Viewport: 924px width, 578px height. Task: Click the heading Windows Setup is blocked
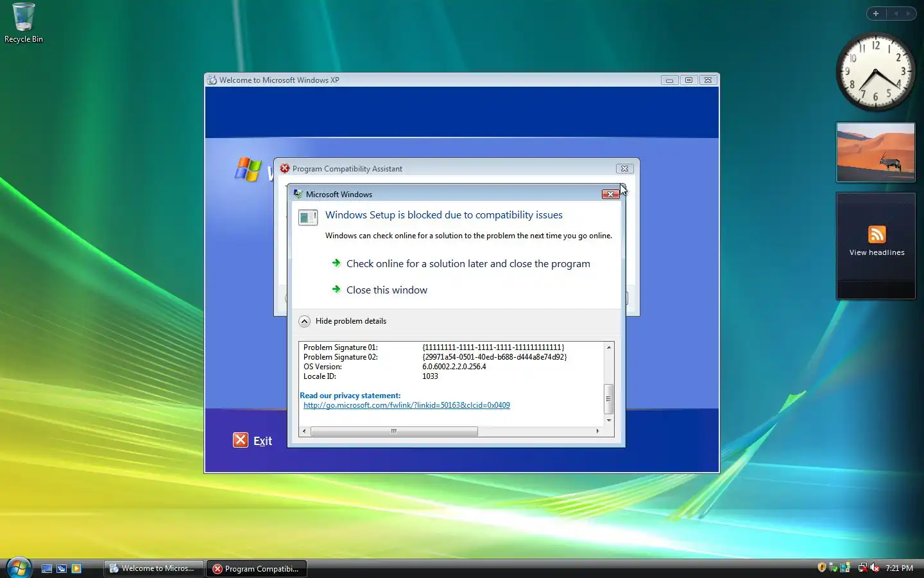click(x=443, y=215)
